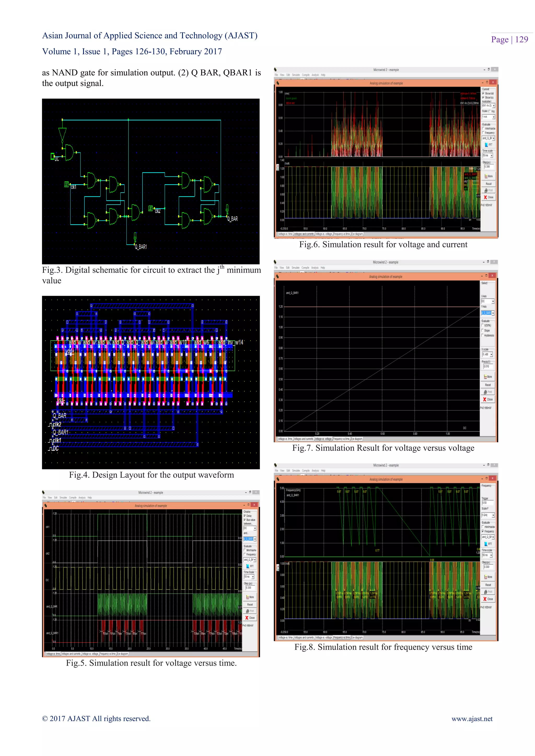
Task: Open the 1 mA current scale dropdown in Fig.6
Action: pos(493,117)
